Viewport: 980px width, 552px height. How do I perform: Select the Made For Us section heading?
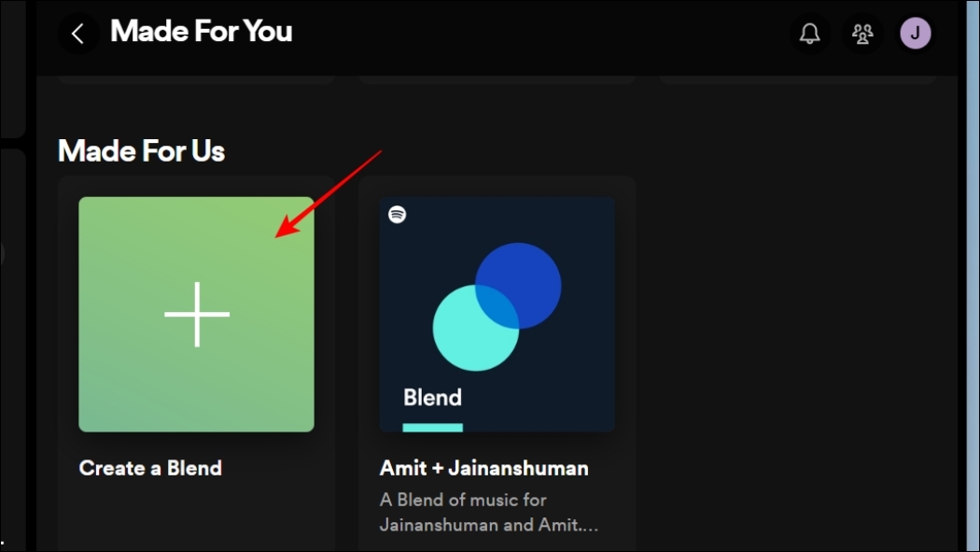(141, 150)
